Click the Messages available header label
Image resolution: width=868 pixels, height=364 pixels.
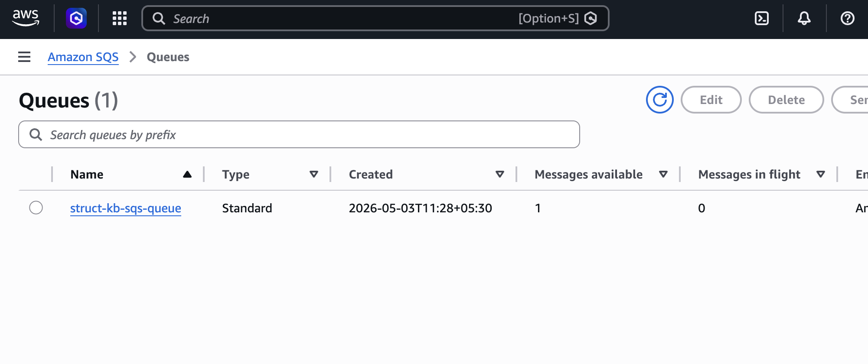589,174
